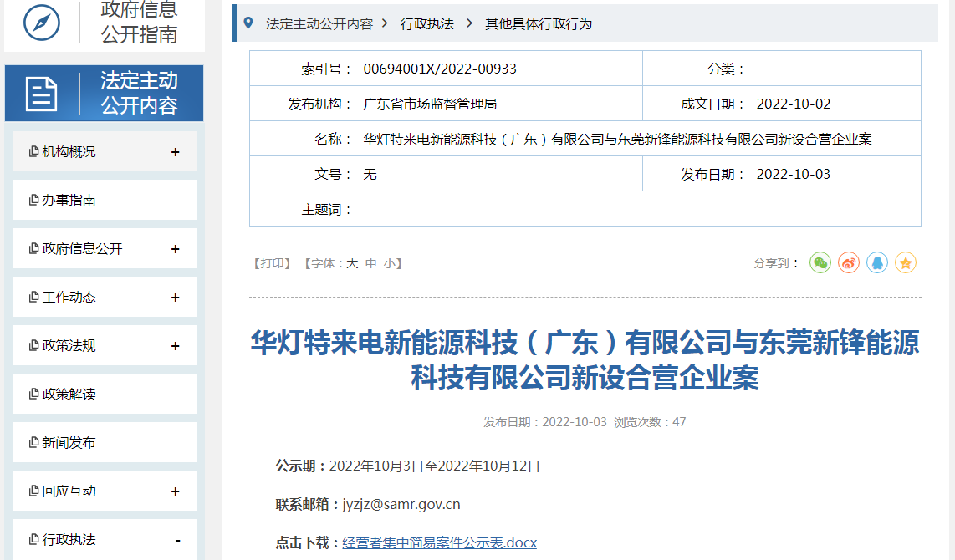The height and width of the screenshot is (560, 955).
Task: Open the 办事指南 menu item
Action: (x=105, y=200)
